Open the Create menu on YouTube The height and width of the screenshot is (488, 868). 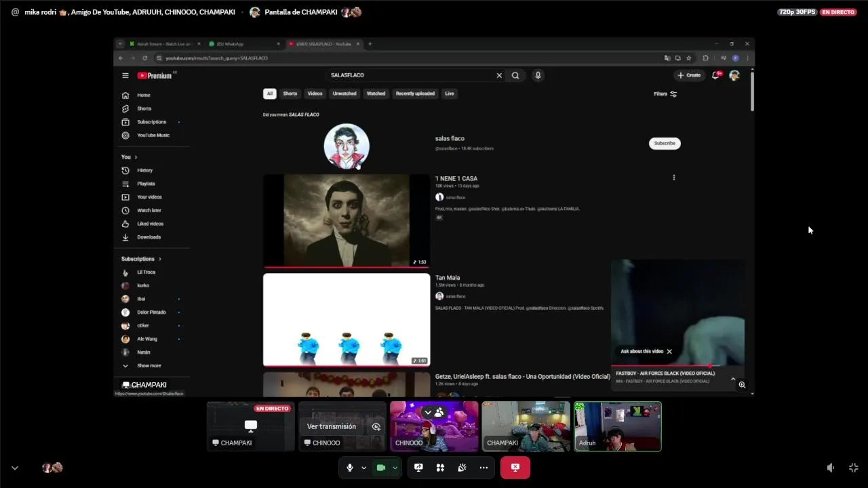689,75
